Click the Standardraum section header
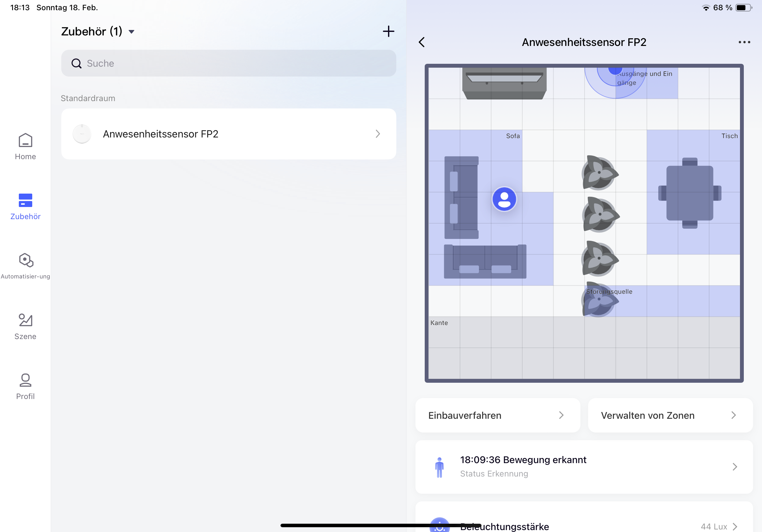762x532 pixels. point(88,98)
